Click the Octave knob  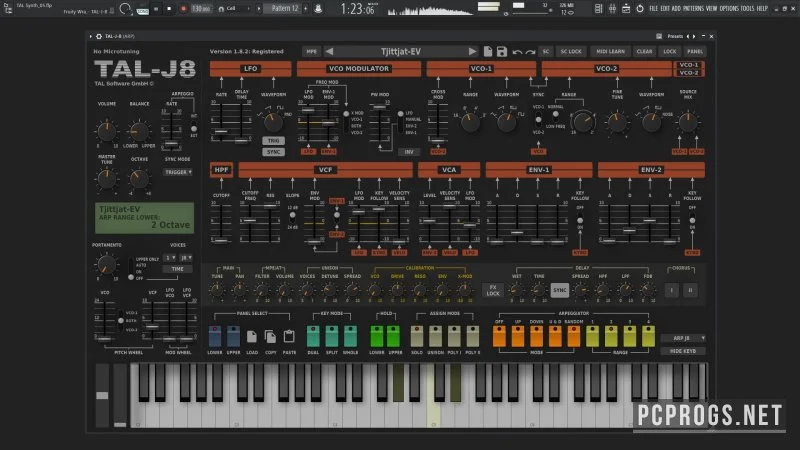(x=139, y=179)
